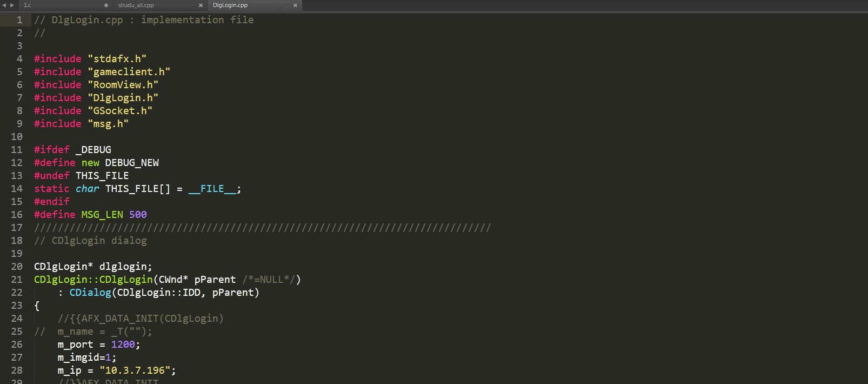Screen dimensions: 868x384
Task: Place cursor on MSG_LEN define value 500
Action: pos(138,215)
